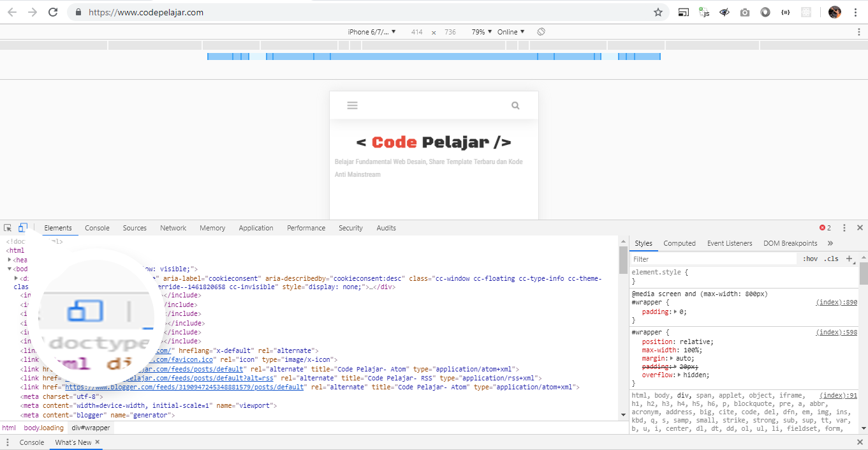Show more Styles pane tabs via chevron
The width and height of the screenshot is (868, 450).
coord(830,243)
